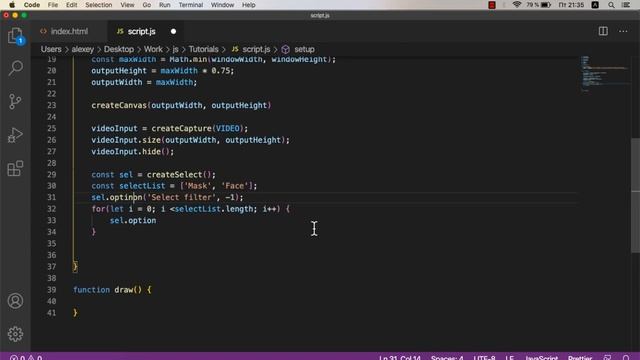Open the Explorer view in activity bar
640x360 pixels.
(15, 36)
